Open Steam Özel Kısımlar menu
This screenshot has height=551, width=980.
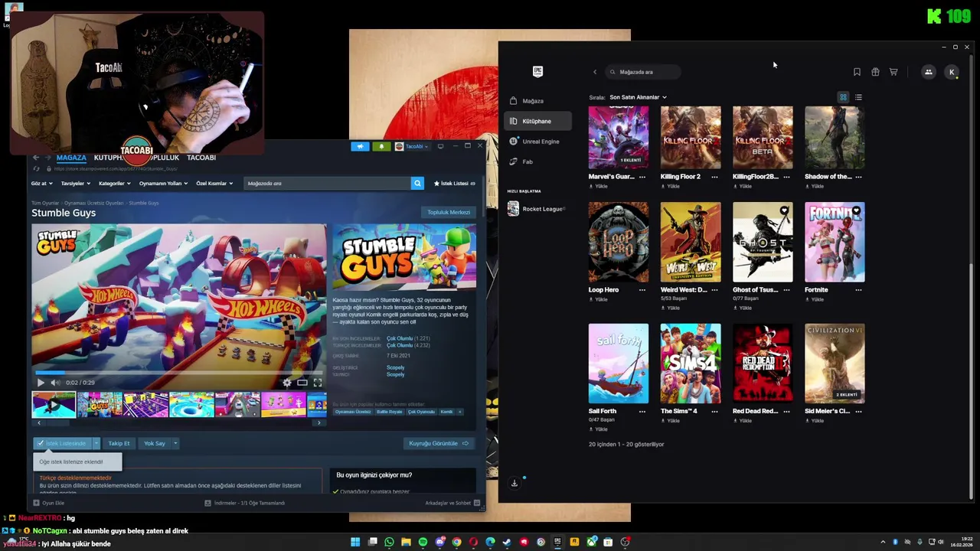[214, 184]
